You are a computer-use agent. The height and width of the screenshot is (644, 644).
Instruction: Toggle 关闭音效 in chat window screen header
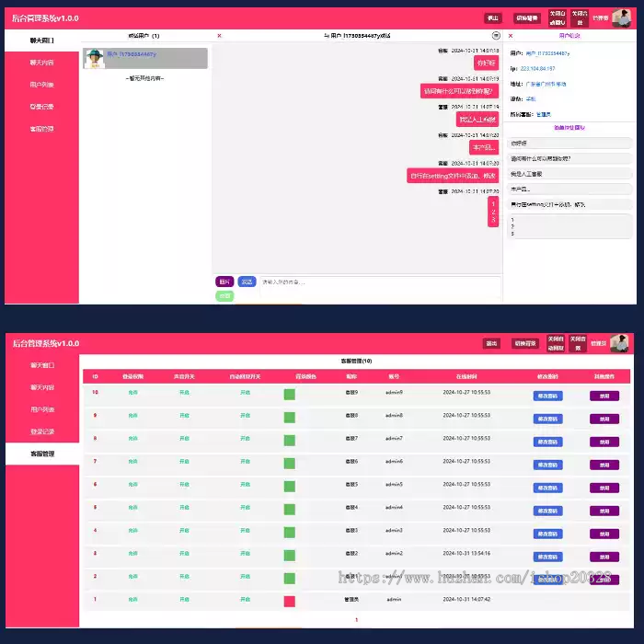click(x=580, y=18)
